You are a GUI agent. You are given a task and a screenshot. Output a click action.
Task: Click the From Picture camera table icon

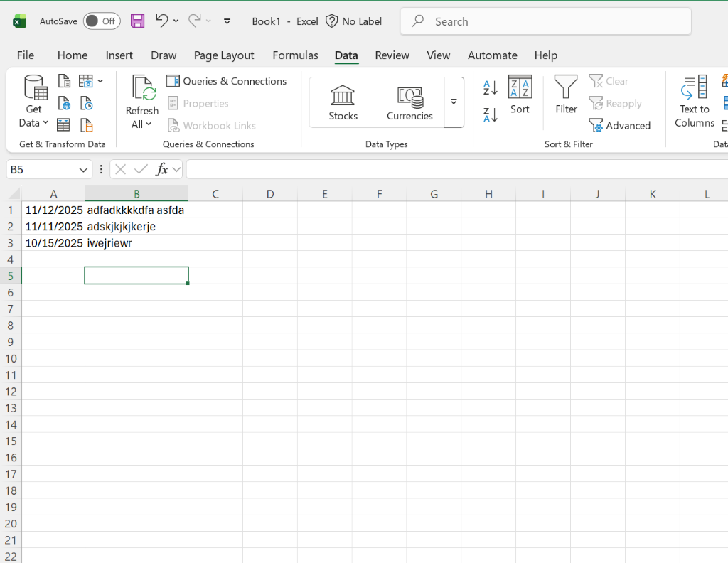86,81
